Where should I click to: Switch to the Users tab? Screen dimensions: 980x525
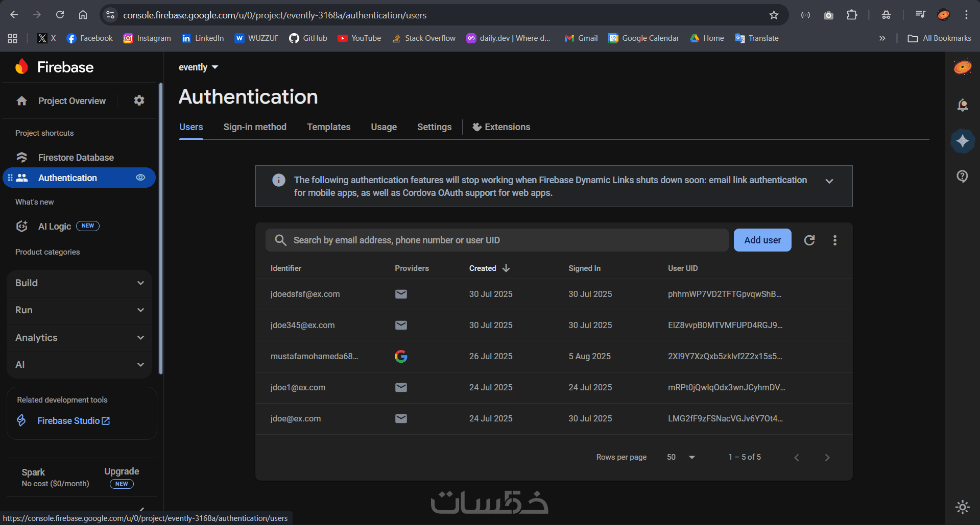(x=191, y=127)
